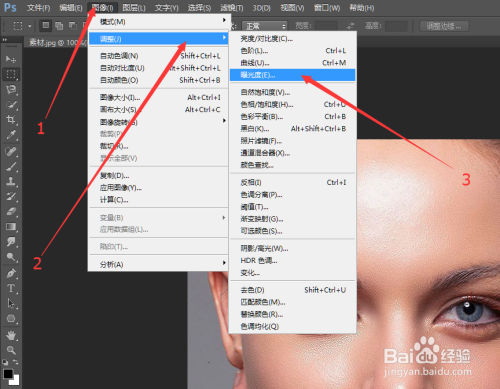
Task: Choose 色彩平衡(B)... adjustment
Action: (293, 117)
